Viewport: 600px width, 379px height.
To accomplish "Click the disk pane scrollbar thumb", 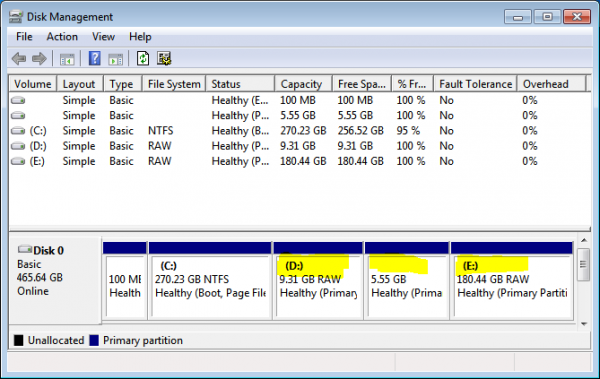I will click(584, 265).
